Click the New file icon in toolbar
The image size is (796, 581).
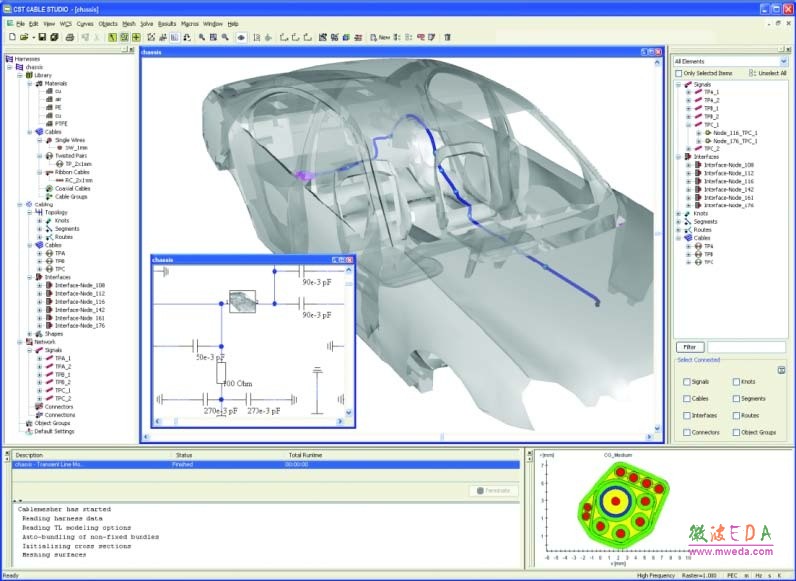pyautogui.click(x=12, y=37)
